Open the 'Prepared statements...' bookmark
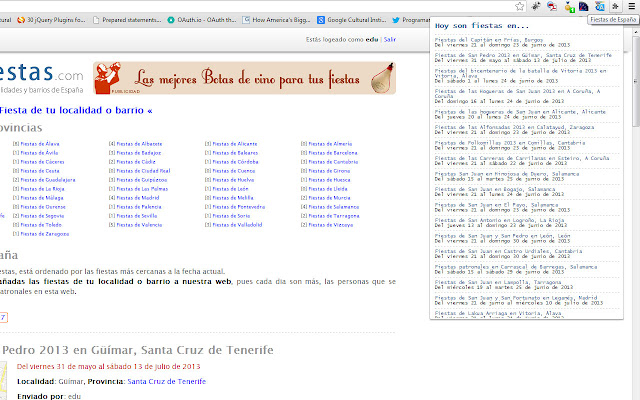 coord(127,20)
